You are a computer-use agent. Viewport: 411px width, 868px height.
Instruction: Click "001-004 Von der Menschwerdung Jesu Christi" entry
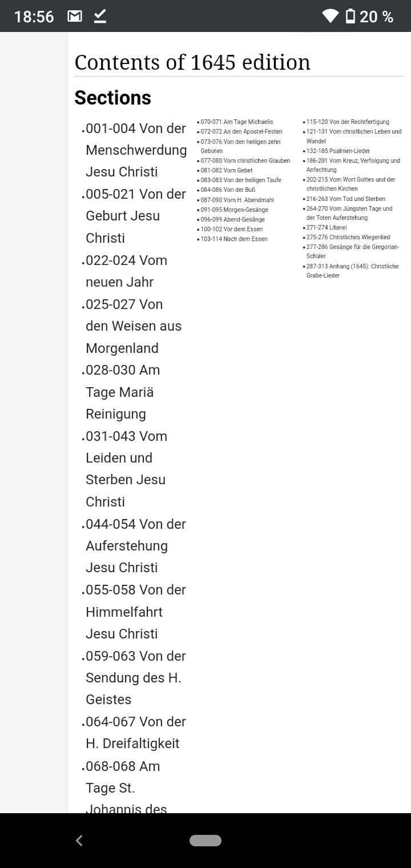[136, 150]
